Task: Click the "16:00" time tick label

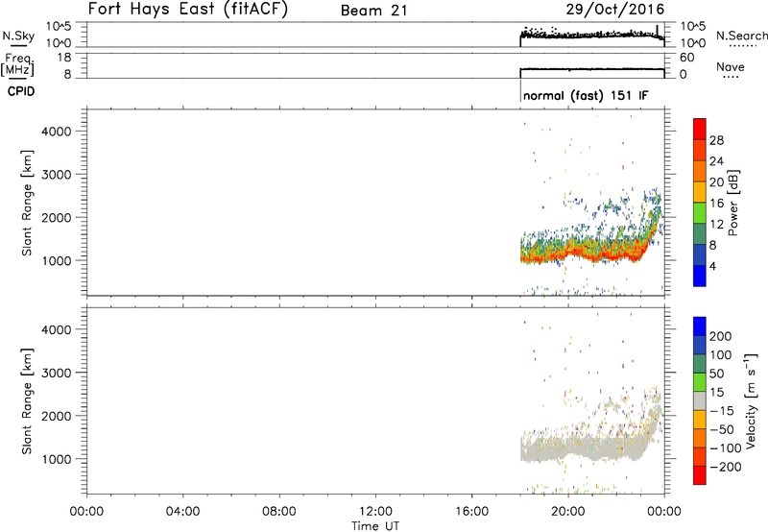Action: pyautogui.click(x=471, y=512)
